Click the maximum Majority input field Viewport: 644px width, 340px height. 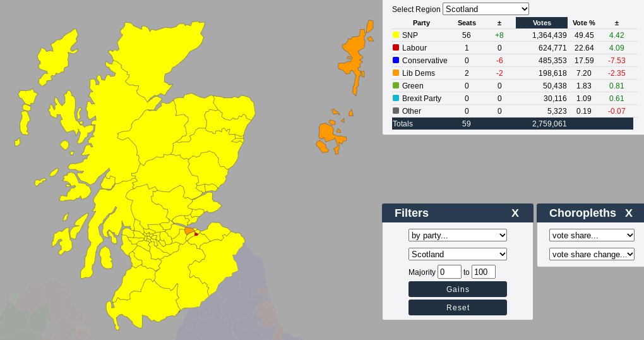click(483, 272)
